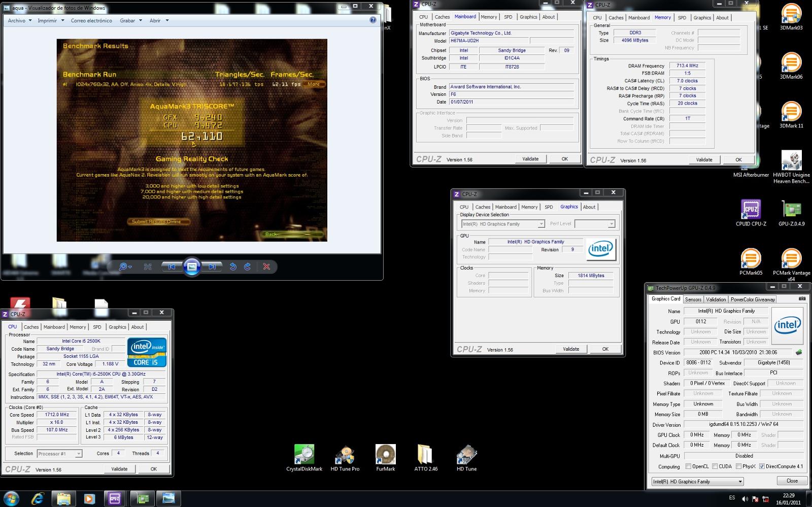The image size is (812, 507).
Task: Open 3DMark 11 desktop shortcut
Action: coord(791,115)
